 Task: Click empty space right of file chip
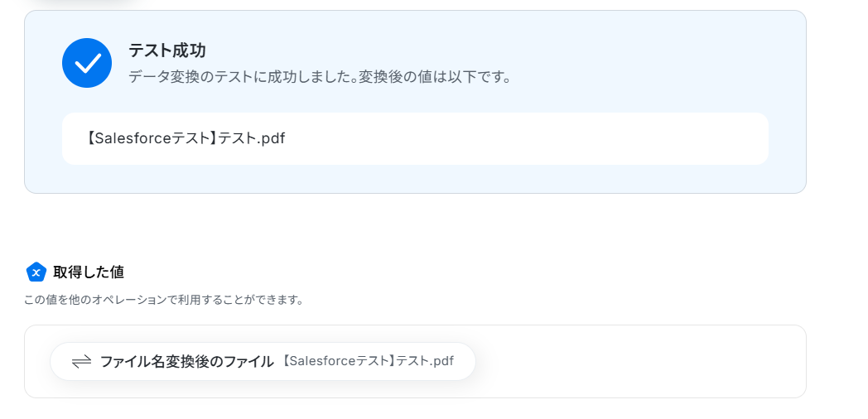(638, 361)
